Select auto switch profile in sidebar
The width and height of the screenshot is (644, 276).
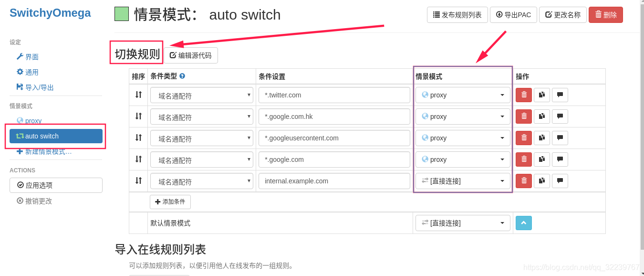point(56,136)
